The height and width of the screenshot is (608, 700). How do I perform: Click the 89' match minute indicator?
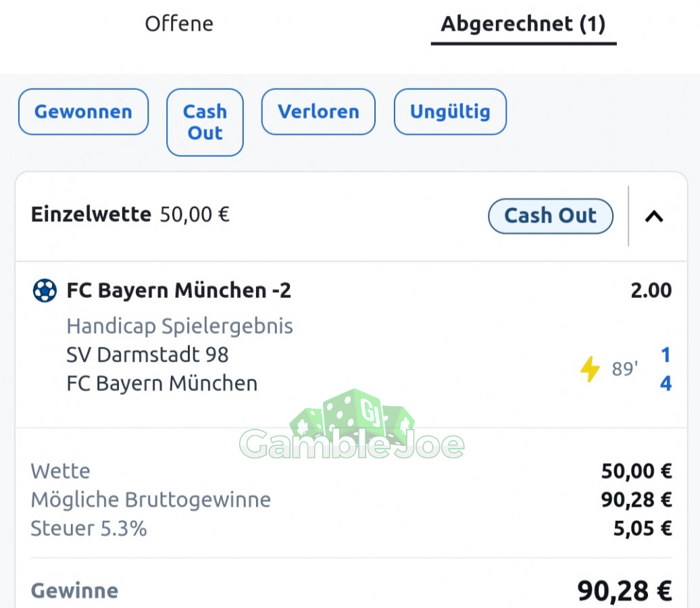pos(625,369)
